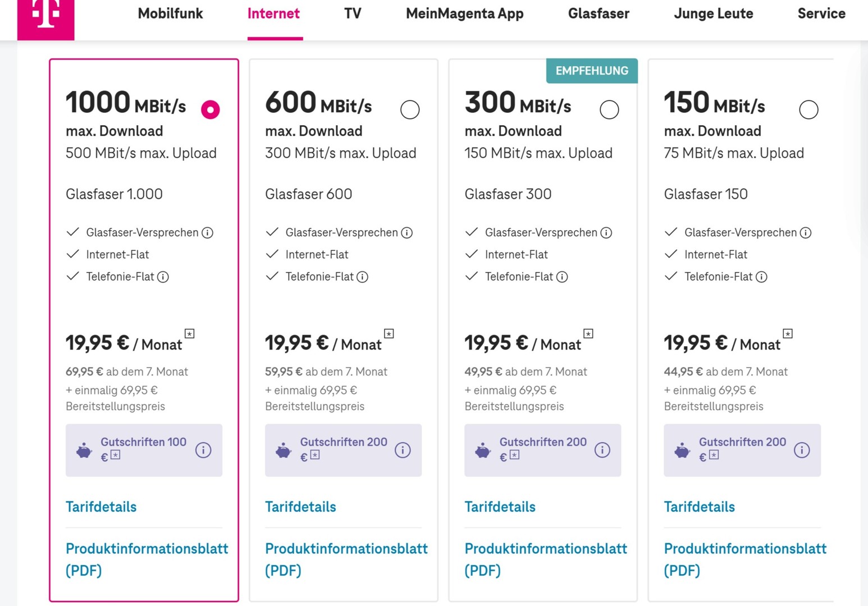The width and height of the screenshot is (868, 606).
Task: Open Produktinformationsblatt PDF for Glasfaser 600
Action: point(346,559)
